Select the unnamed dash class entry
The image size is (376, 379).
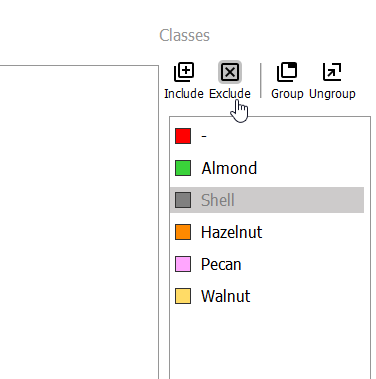(x=267, y=136)
